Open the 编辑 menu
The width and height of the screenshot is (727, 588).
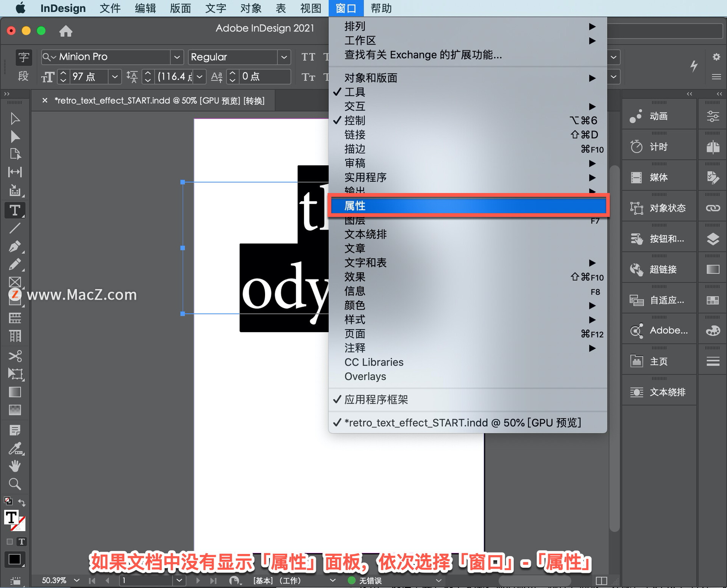[x=145, y=8]
